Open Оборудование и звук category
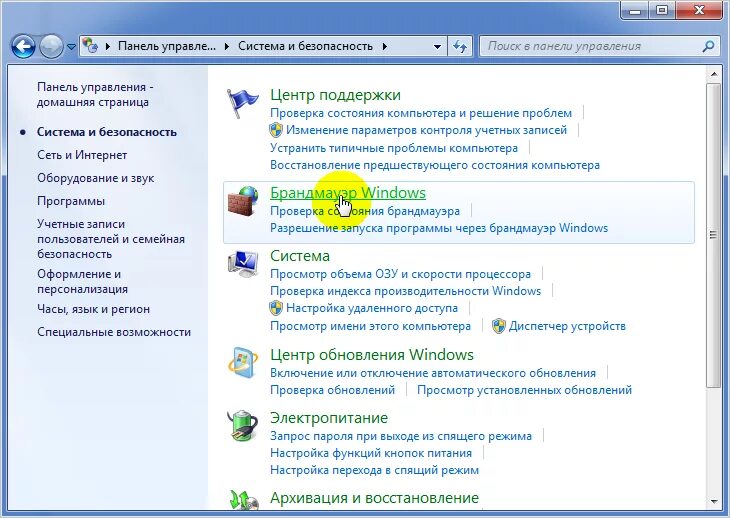 click(95, 178)
